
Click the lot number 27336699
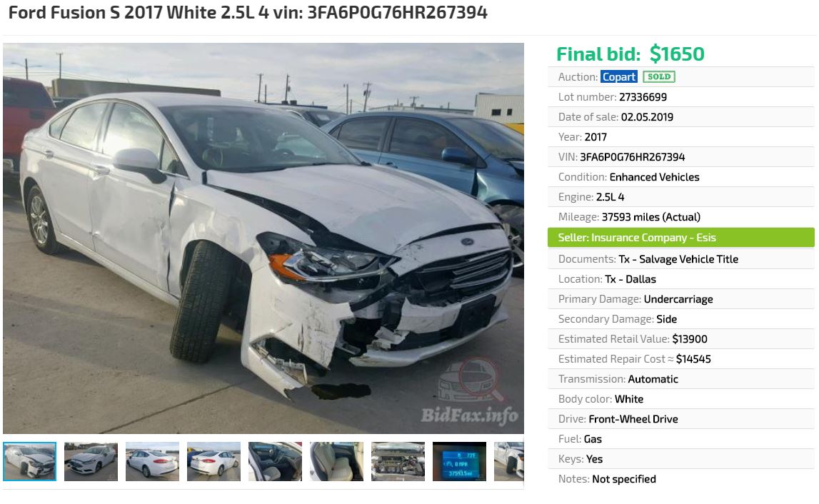pyautogui.click(x=643, y=97)
